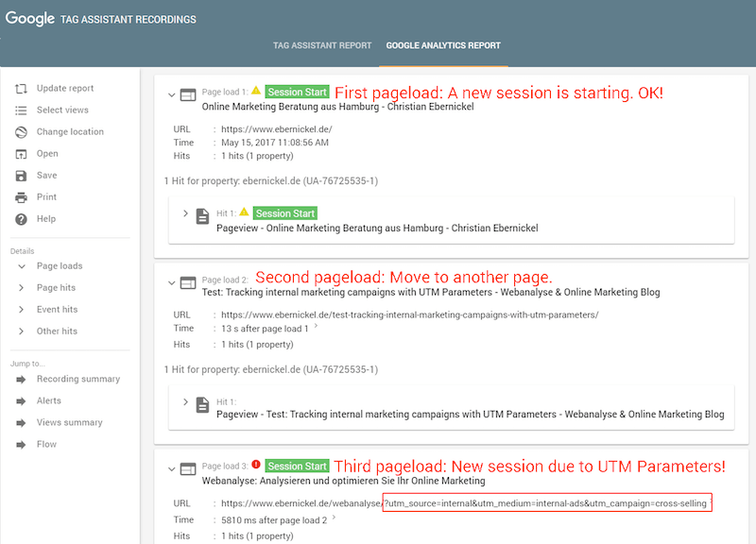Click document icon of Page load 1 hit
756x544 pixels.
point(202,216)
